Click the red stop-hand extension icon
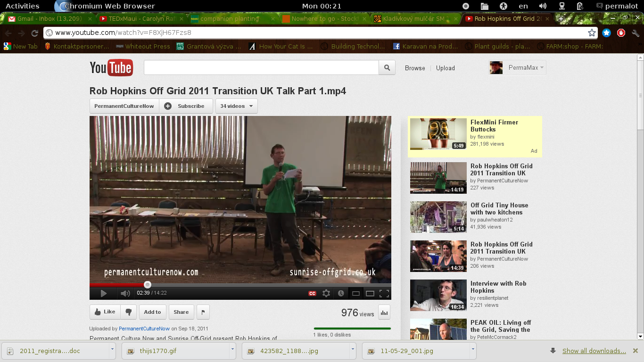 [x=621, y=33]
